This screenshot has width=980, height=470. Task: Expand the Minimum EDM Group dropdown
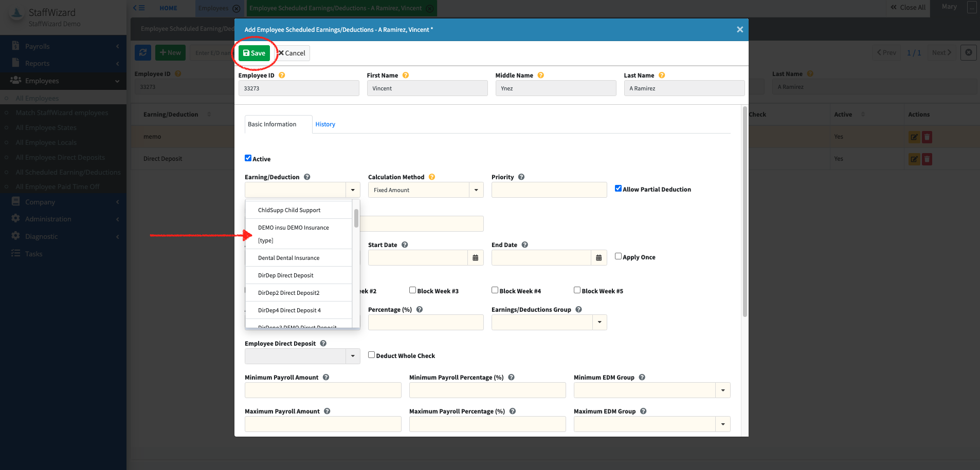pyautogui.click(x=723, y=390)
